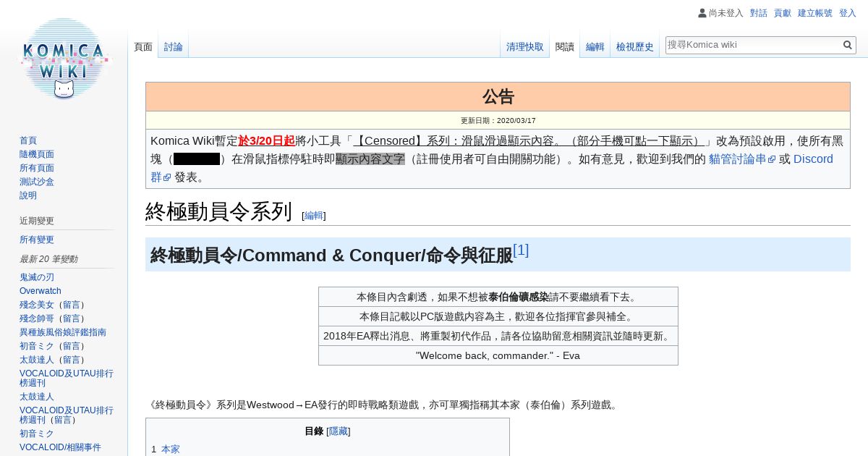Click the 登入 link
This screenshot has width=868, height=456.
848,13
